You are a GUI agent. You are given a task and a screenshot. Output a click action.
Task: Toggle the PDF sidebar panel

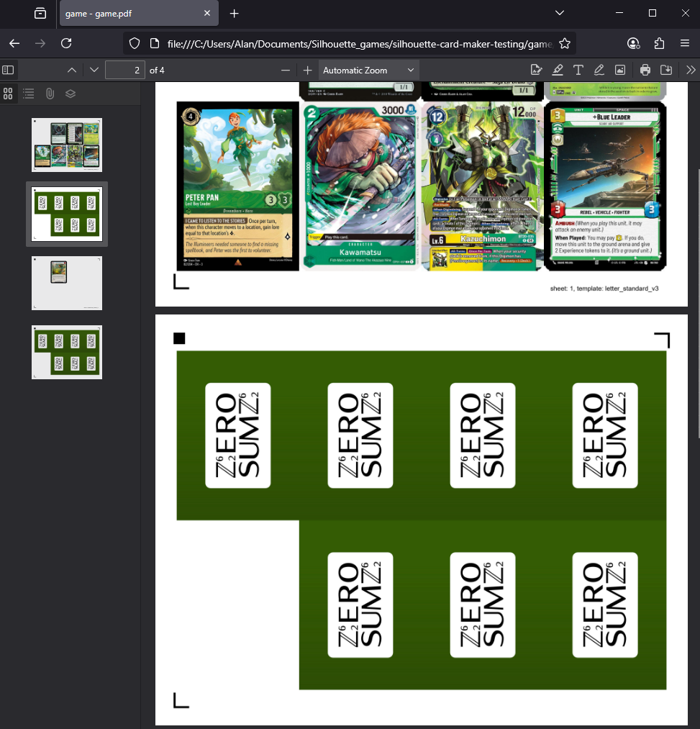coord(8,71)
